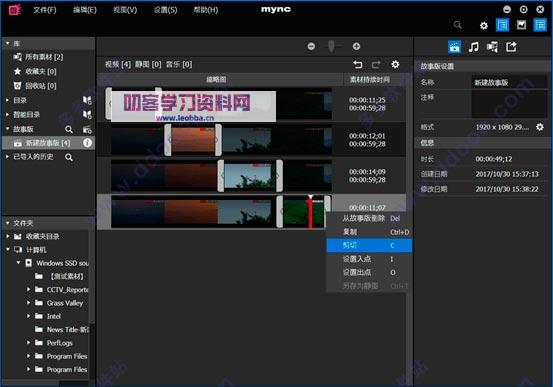The image size is (553, 387).
Task: Select the [测试素材] folder
Action: coord(67,276)
